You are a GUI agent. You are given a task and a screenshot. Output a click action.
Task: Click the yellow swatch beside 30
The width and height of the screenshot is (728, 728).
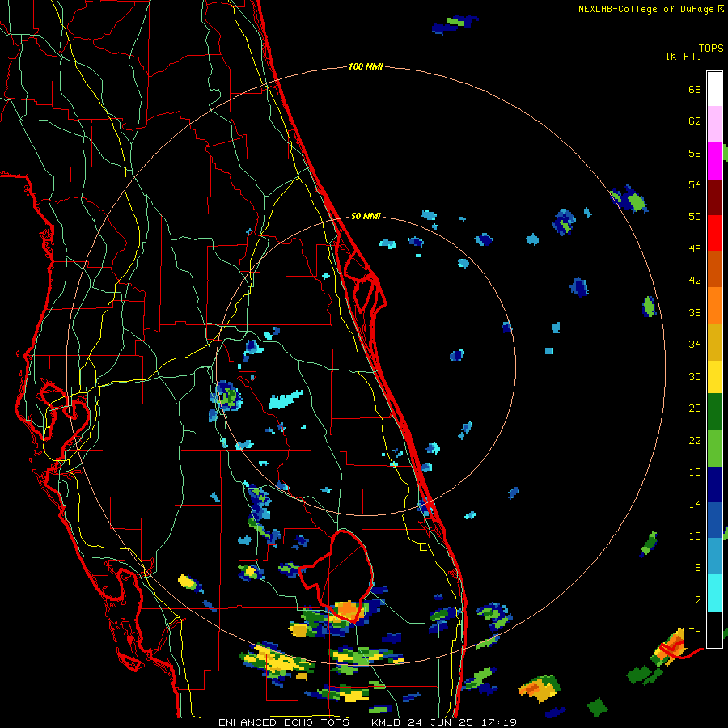tap(714, 377)
